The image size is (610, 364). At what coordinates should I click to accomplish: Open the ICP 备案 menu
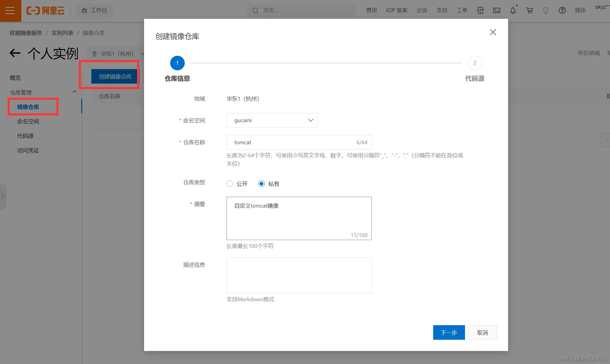coord(397,10)
